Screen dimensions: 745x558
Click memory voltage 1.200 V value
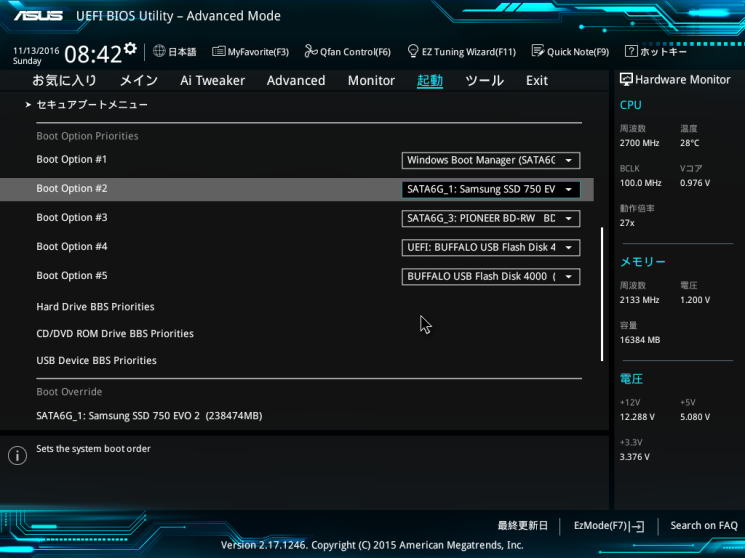tap(695, 300)
